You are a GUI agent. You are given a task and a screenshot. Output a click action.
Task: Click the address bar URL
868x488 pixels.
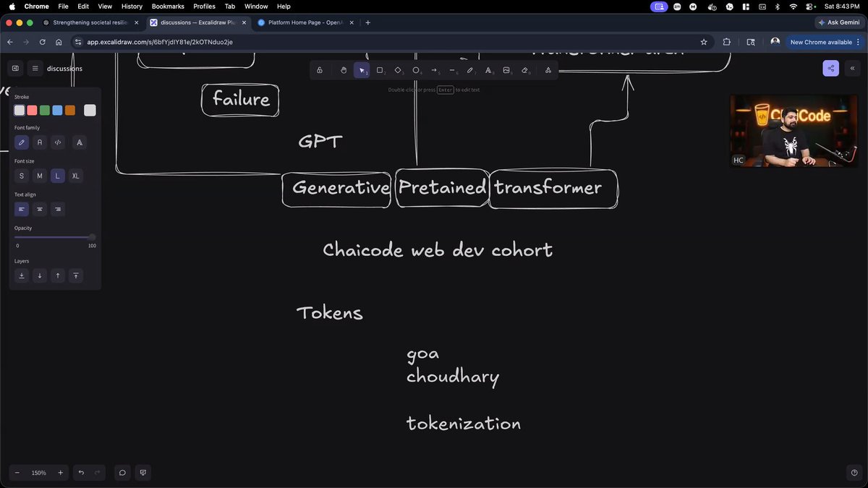[x=160, y=42]
